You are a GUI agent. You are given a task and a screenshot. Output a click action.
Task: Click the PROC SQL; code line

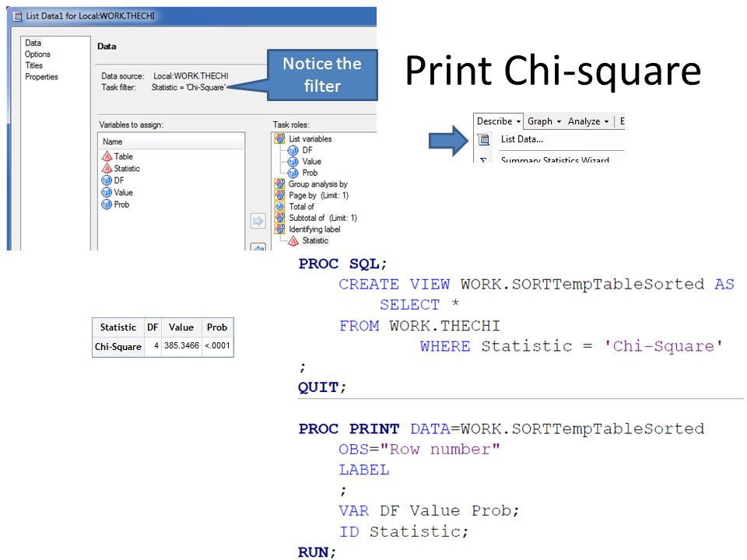(342, 264)
